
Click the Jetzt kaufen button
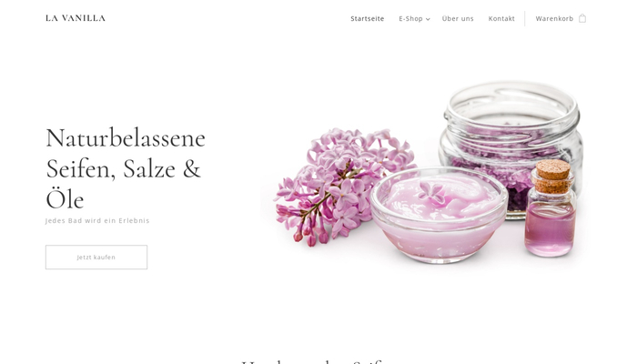pos(96,258)
